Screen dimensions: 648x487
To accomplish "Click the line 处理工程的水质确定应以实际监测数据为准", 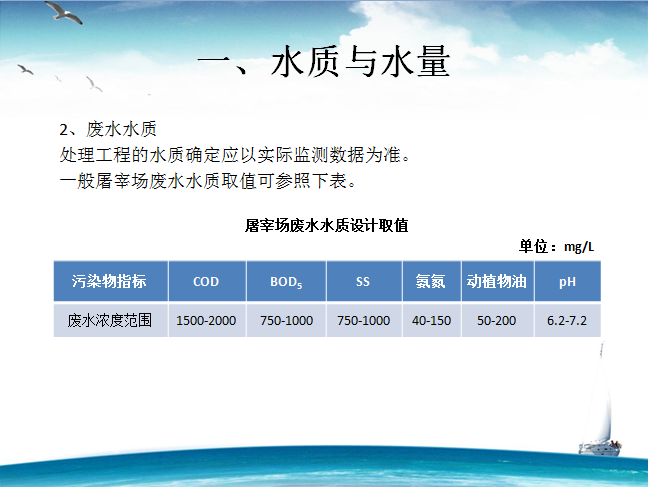I will (x=235, y=155).
